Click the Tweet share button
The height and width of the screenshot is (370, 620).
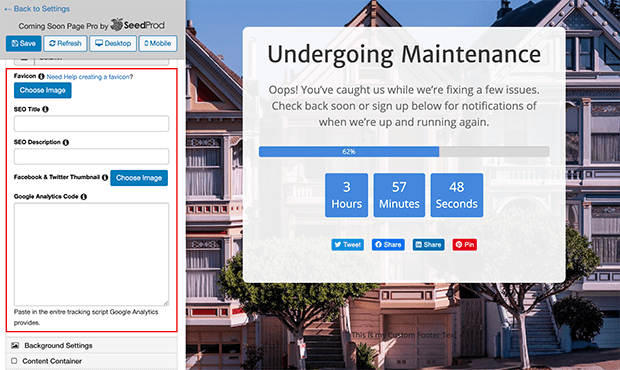pyautogui.click(x=348, y=245)
